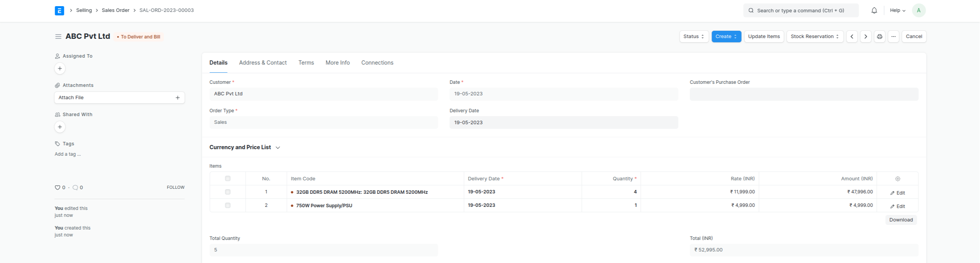The height and width of the screenshot is (263, 980).
Task: Focus the search or command bar
Action: pyautogui.click(x=801, y=10)
